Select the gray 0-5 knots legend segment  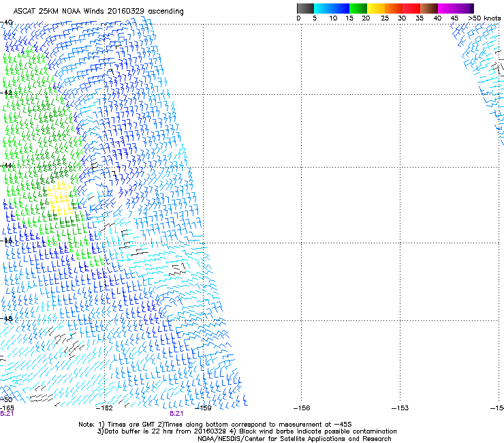tap(305, 8)
